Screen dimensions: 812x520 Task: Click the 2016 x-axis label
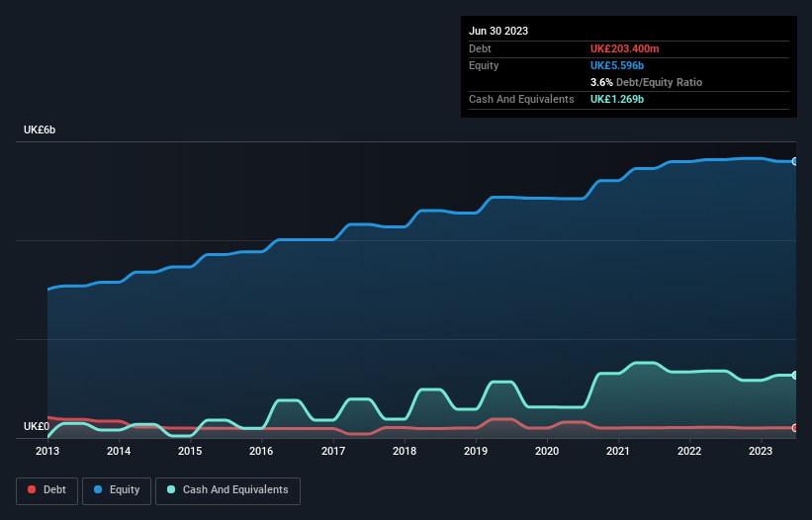(261, 451)
